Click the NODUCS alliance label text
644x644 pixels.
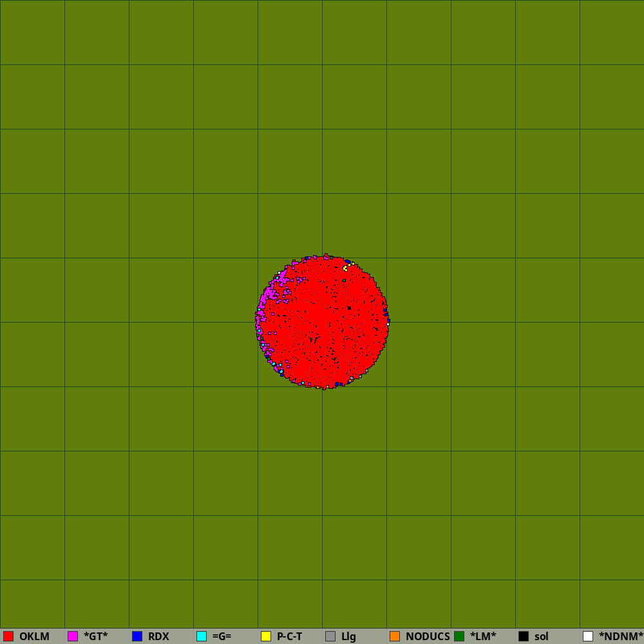[x=428, y=636]
